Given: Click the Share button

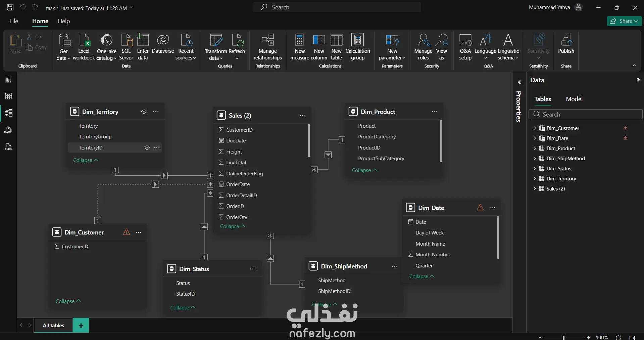Looking at the screenshot, I should [624, 21].
